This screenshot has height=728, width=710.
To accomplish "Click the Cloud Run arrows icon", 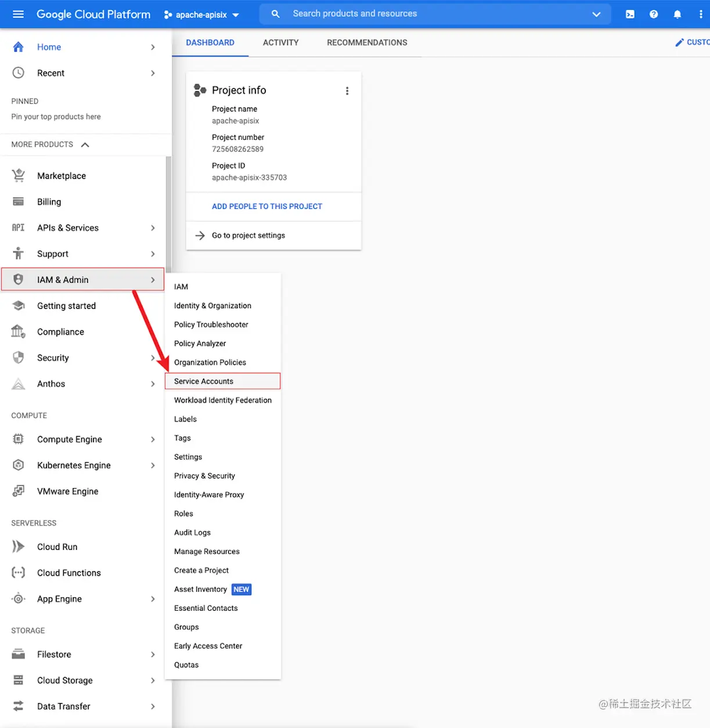I will pos(19,546).
